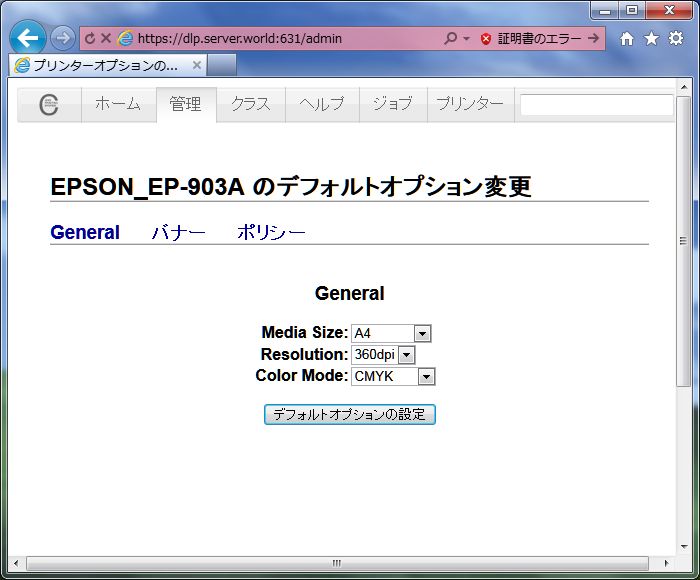Open the ホーム menu tab
The image size is (700, 580).
coord(118,105)
